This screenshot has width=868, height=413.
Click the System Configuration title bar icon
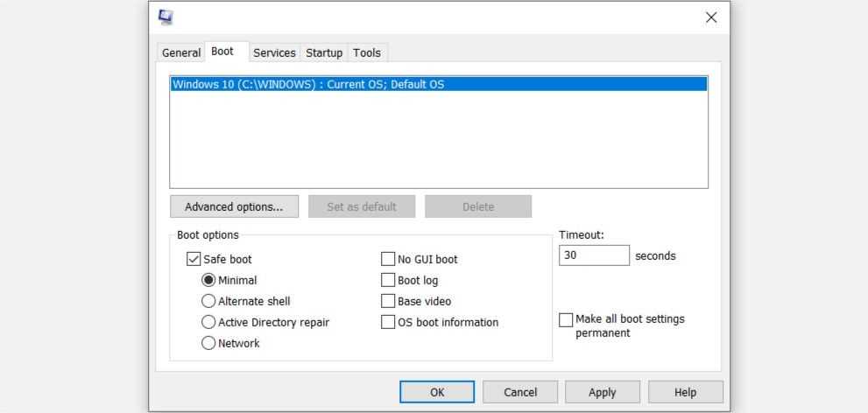click(x=166, y=17)
